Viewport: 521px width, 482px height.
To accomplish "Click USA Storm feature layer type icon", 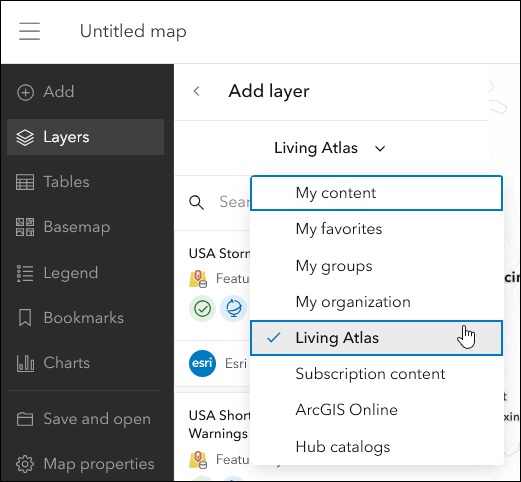I will tap(198, 279).
